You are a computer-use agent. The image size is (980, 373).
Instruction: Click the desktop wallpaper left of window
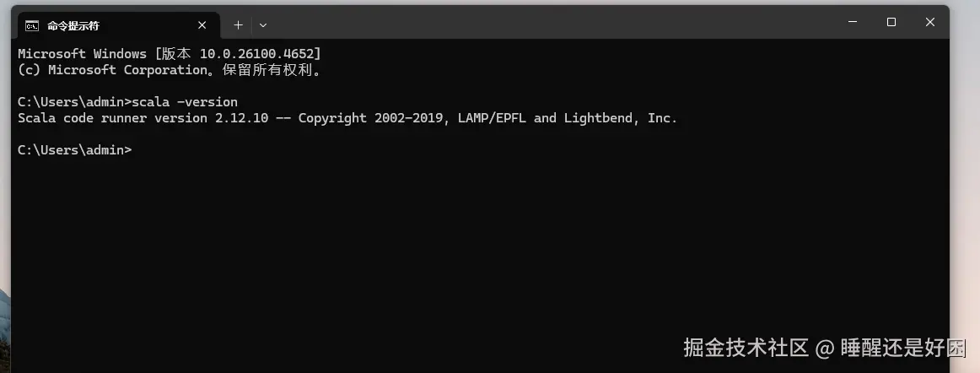pyautogui.click(x=5, y=187)
